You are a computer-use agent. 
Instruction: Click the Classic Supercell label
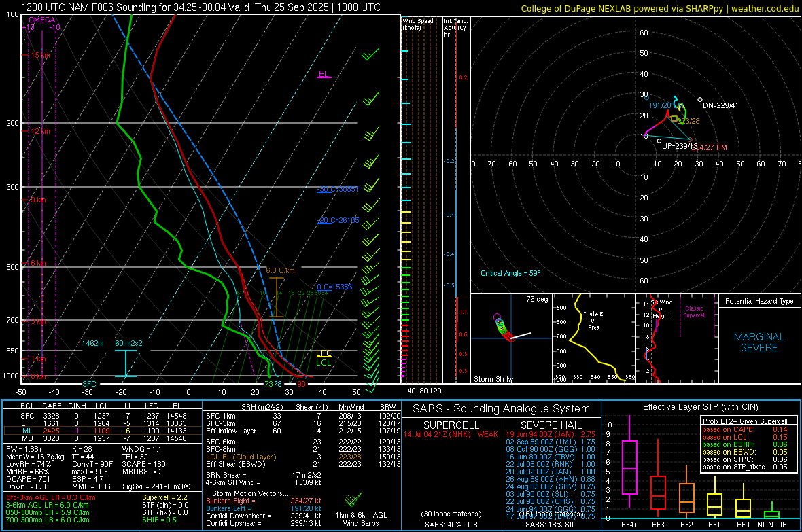pyautogui.click(x=695, y=312)
